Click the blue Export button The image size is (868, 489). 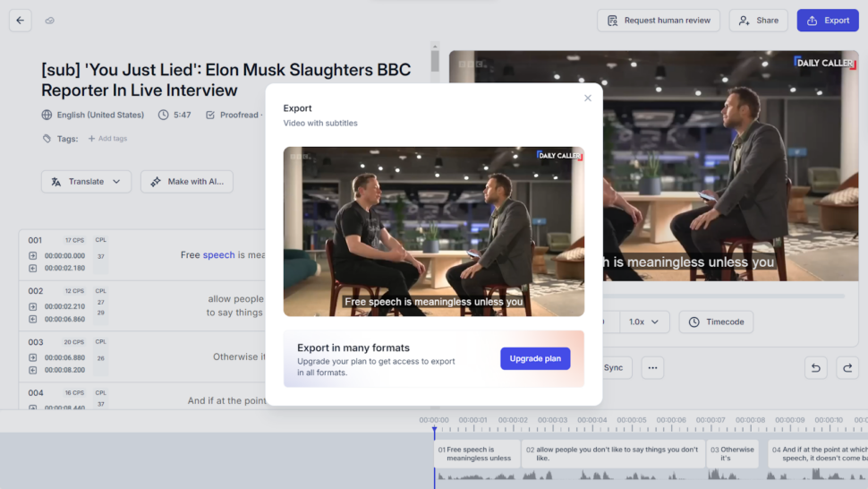point(828,21)
